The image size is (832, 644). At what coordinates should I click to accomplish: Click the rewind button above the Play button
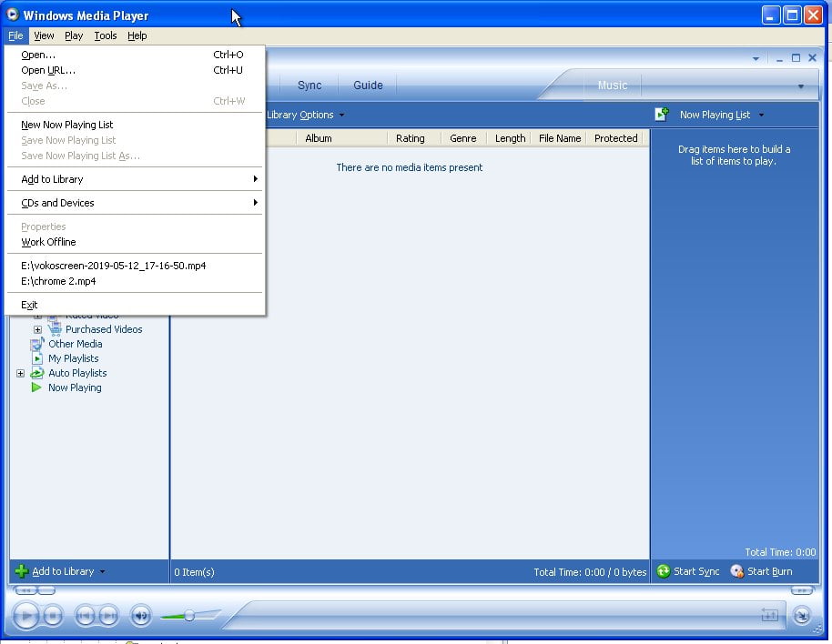click(25, 590)
